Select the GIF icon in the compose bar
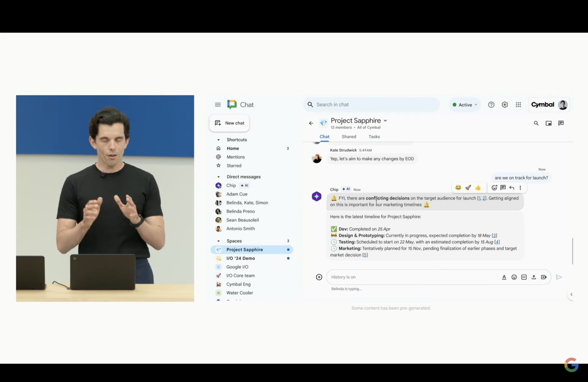This screenshot has height=382, width=588. [524, 277]
